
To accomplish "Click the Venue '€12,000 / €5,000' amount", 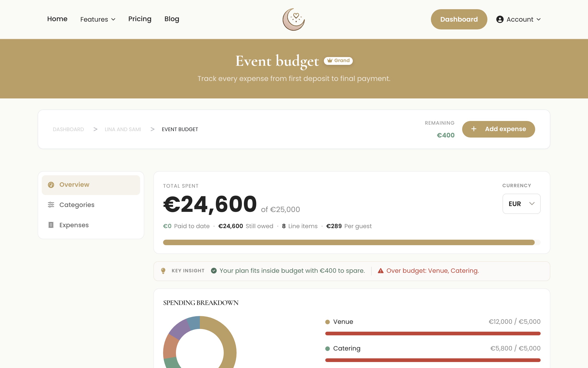I will pyautogui.click(x=514, y=322).
